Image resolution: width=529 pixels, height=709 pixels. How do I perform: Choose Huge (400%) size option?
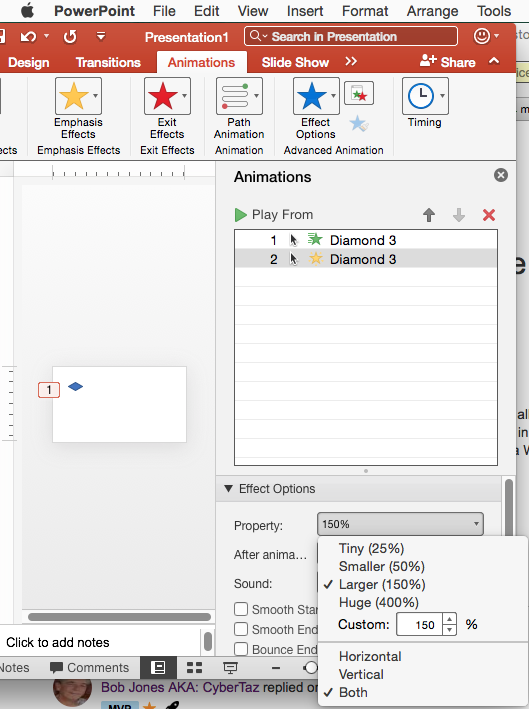pyautogui.click(x=378, y=603)
